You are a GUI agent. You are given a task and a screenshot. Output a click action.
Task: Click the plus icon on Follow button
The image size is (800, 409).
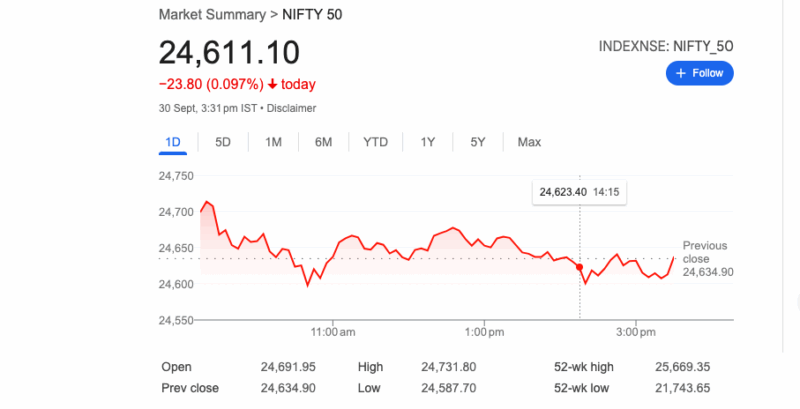coord(680,74)
